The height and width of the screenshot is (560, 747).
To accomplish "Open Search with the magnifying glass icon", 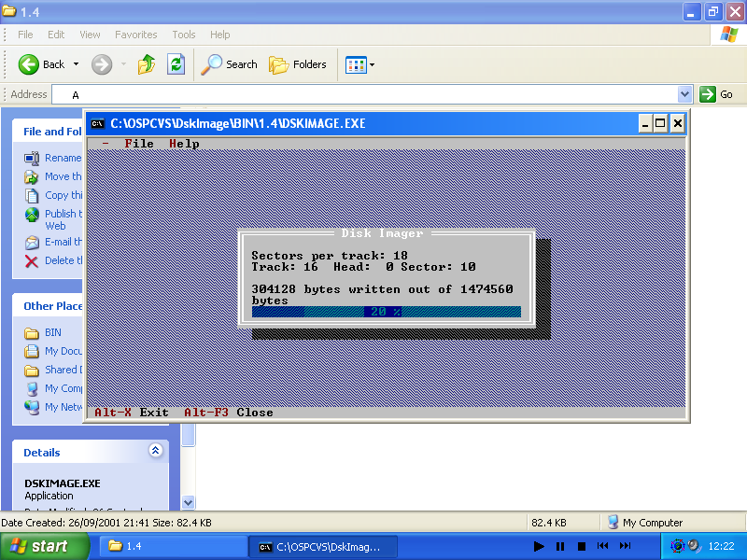I will [213, 64].
